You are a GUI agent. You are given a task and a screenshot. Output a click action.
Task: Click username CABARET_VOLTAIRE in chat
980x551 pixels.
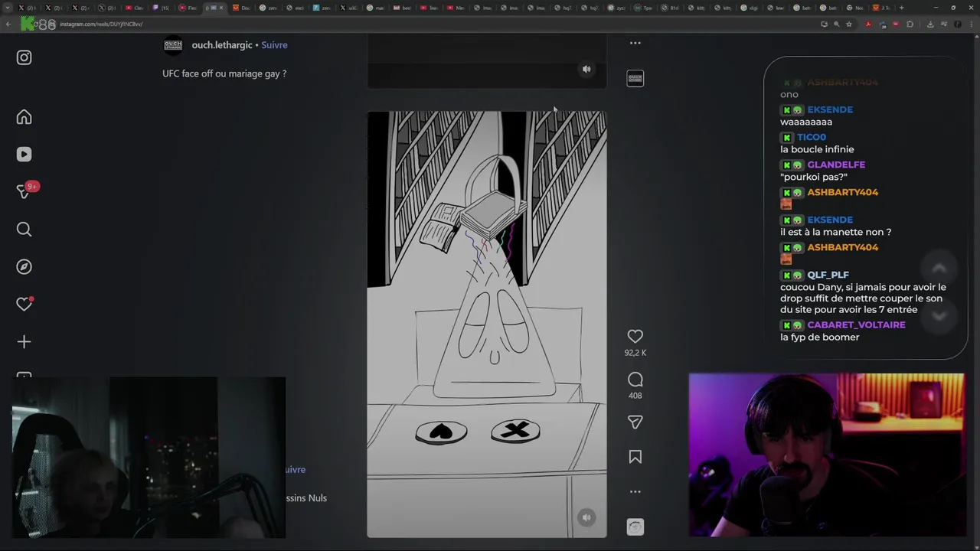856,324
